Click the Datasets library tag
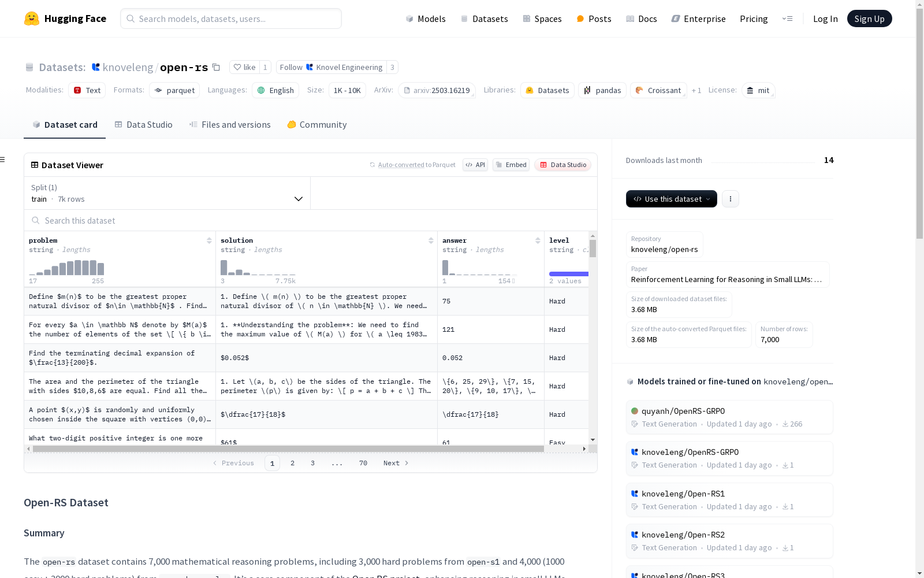Screen dimensions: 924x578 coord(547,90)
